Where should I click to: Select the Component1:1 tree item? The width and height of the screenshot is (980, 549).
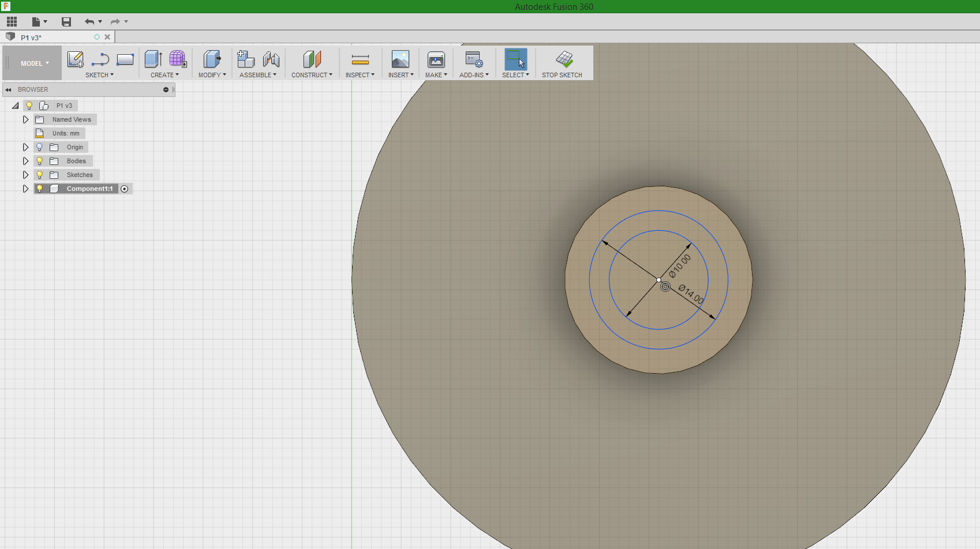pyautogui.click(x=89, y=189)
